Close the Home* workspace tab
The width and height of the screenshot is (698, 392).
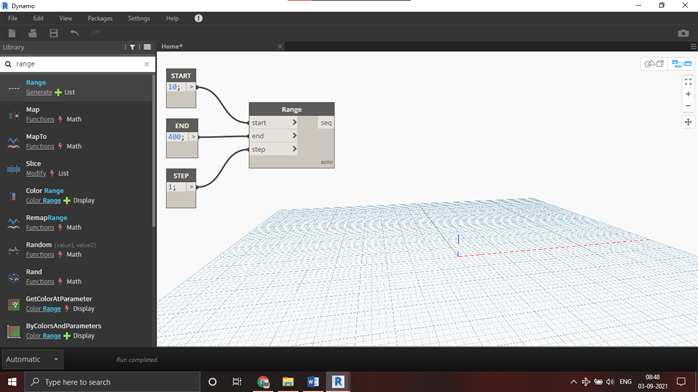[280, 46]
